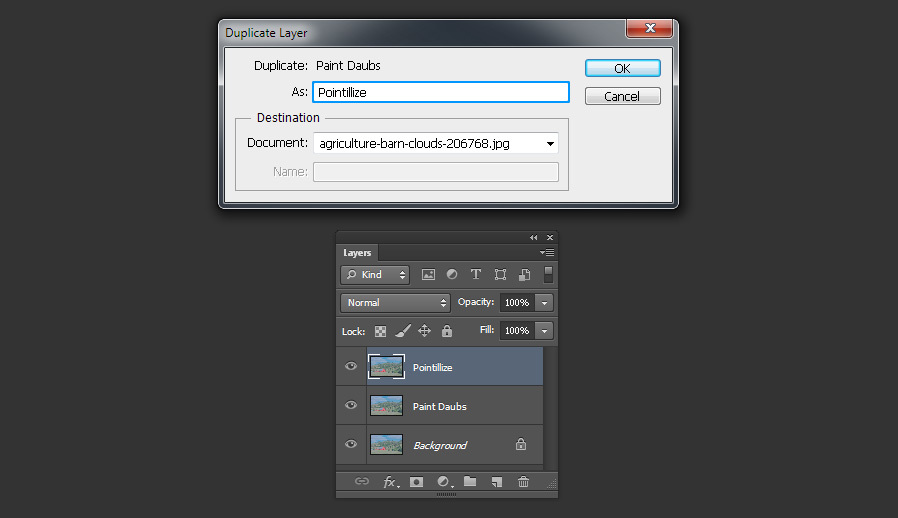Hide the Paint Daubs layer

351,405
